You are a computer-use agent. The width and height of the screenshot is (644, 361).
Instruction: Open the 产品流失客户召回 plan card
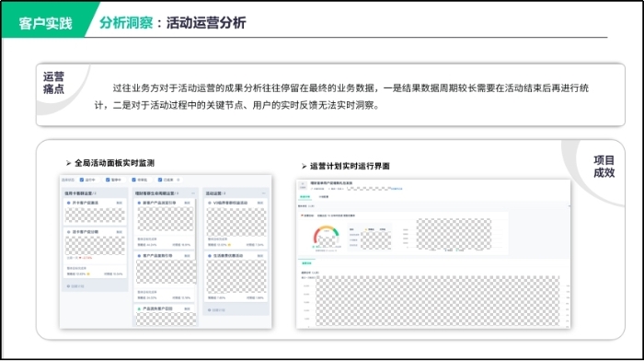tap(165, 315)
